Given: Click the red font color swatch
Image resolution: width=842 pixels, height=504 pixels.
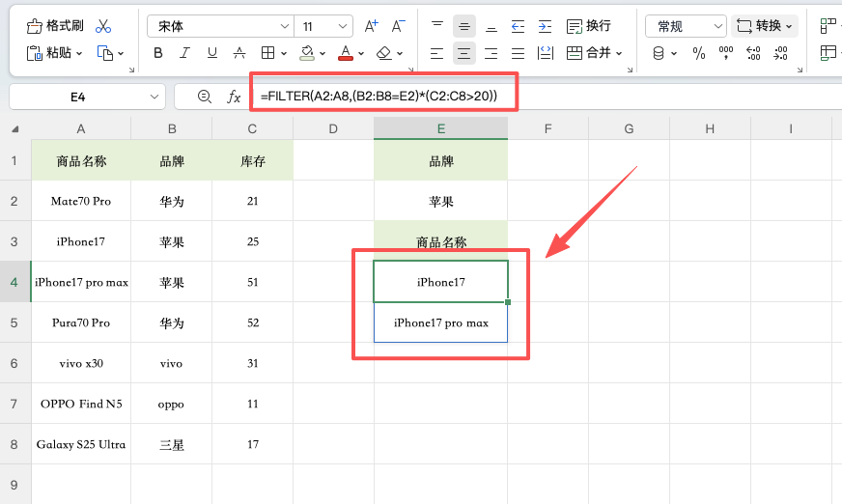Looking at the screenshot, I should click(x=344, y=53).
